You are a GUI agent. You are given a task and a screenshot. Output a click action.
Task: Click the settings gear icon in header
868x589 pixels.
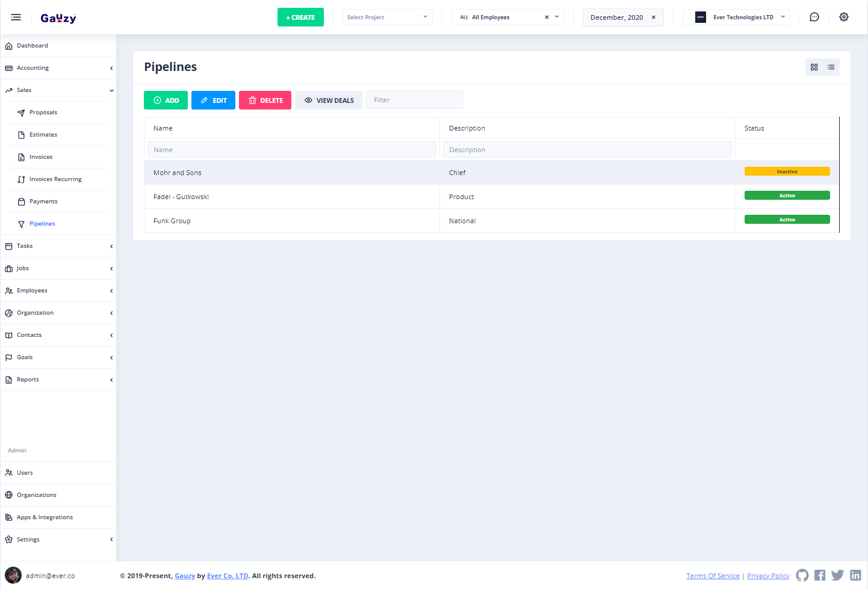(844, 17)
